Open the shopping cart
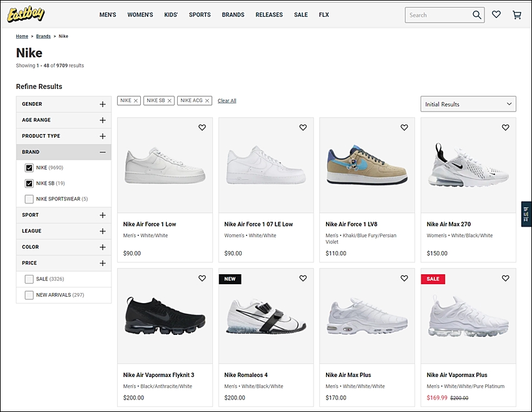532x412 pixels. 517,15
